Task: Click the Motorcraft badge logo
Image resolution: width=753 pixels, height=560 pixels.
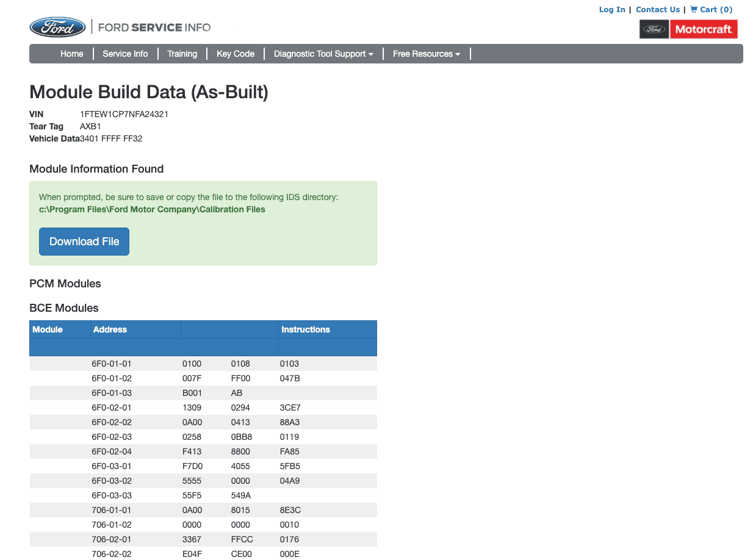Action: coord(704,29)
